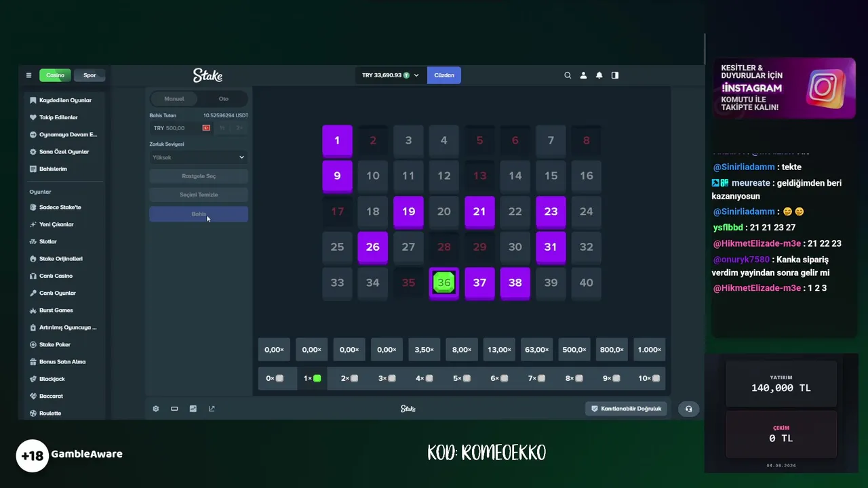Click the 500,0× multiplier tile
This screenshot has height=488, width=868.
[574, 350]
